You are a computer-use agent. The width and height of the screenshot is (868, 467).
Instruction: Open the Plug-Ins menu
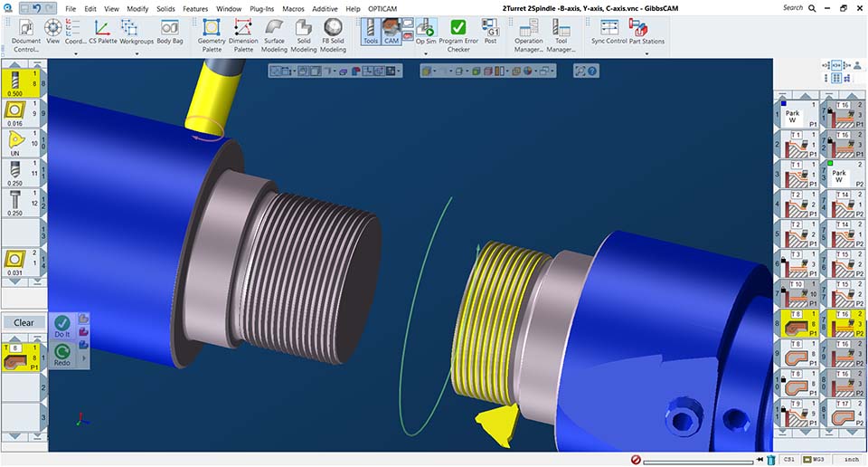pyautogui.click(x=262, y=9)
